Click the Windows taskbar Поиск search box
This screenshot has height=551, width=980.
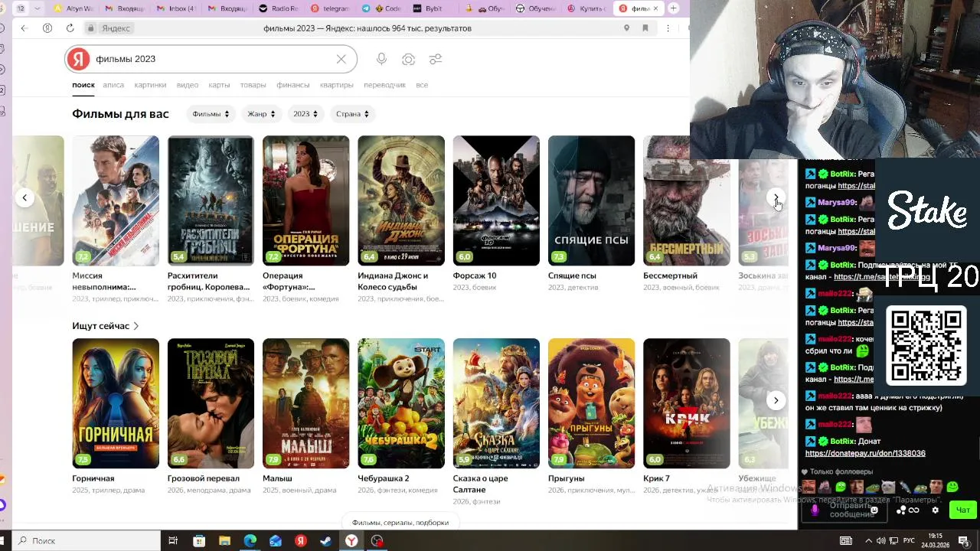tap(86, 541)
